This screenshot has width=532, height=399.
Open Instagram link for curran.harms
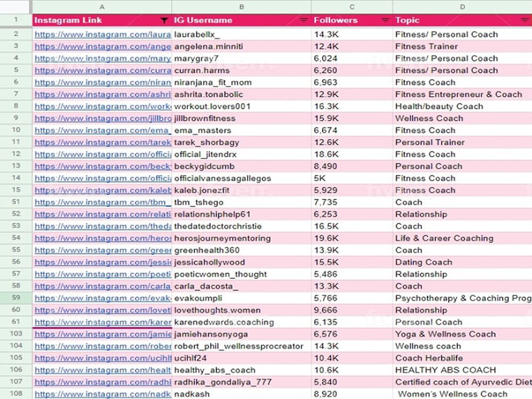[x=103, y=70]
